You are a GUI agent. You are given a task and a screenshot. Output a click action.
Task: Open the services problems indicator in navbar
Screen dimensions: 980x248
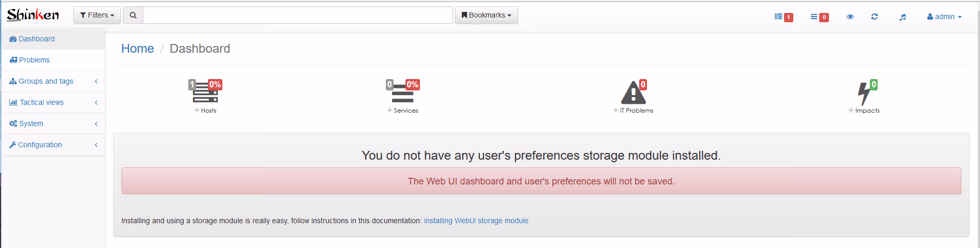[819, 17]
